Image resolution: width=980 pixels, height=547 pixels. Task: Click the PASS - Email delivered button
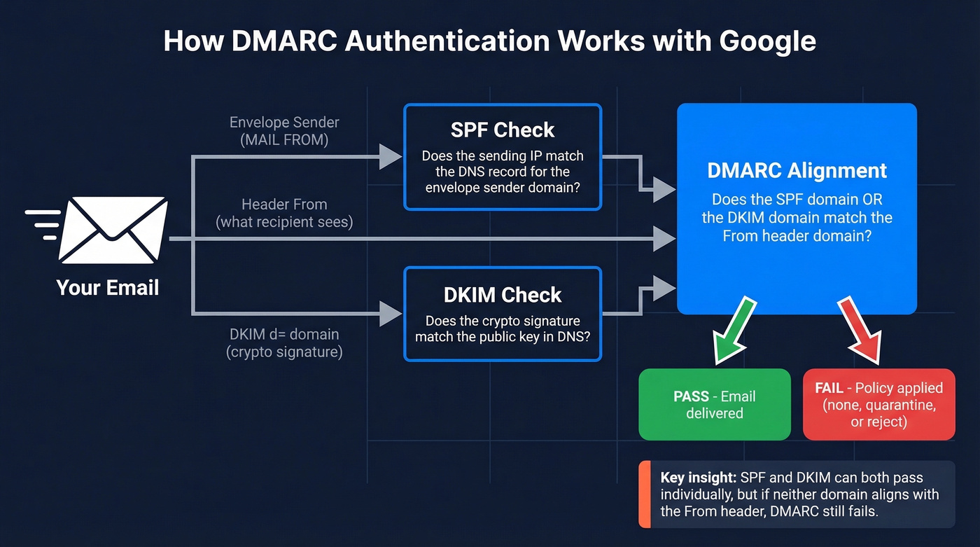tap(714, 404)
